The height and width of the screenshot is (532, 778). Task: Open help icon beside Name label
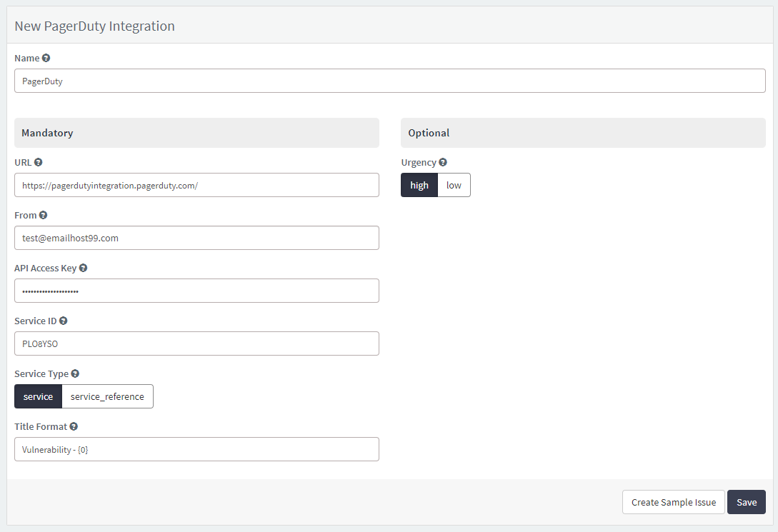coord(46,58)
